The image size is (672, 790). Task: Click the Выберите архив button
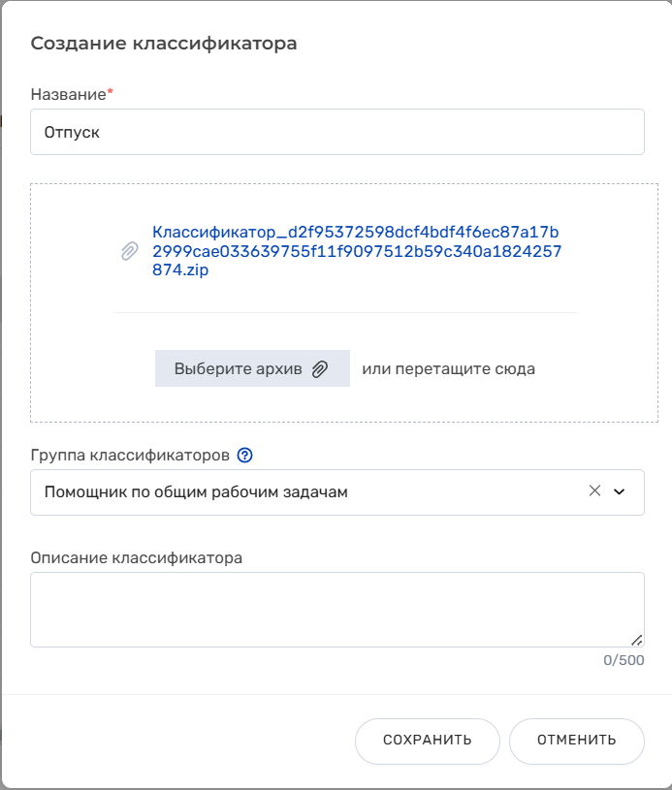(252, 368)
